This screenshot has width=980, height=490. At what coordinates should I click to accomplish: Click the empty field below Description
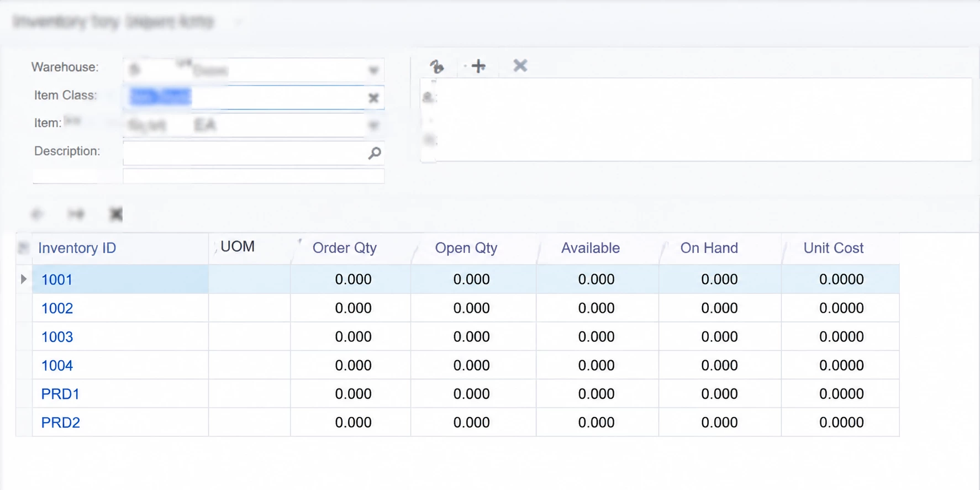pyautogui.click(x=254, y=176)
